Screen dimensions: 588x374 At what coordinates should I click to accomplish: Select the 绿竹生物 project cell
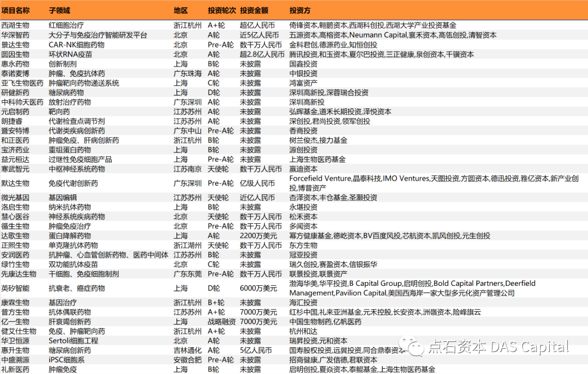15,265
